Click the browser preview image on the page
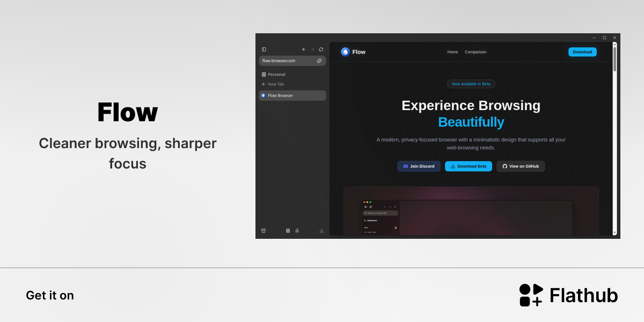Image resolution: width=644 pixels, height=322 pixels. (x=471, y=211)
